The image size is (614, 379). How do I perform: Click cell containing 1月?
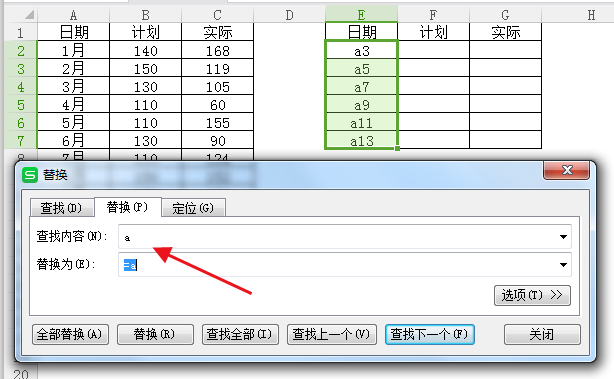(x=73, y=50)
